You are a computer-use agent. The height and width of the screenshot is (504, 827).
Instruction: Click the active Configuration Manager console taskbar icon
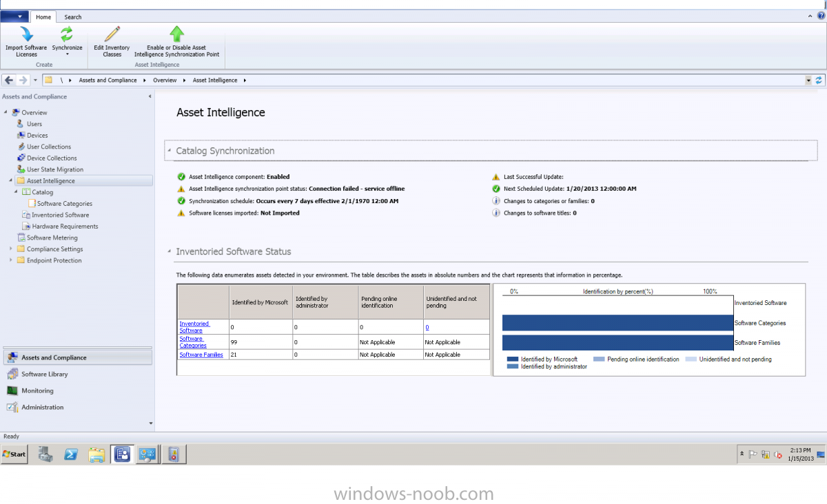(122, 454)
